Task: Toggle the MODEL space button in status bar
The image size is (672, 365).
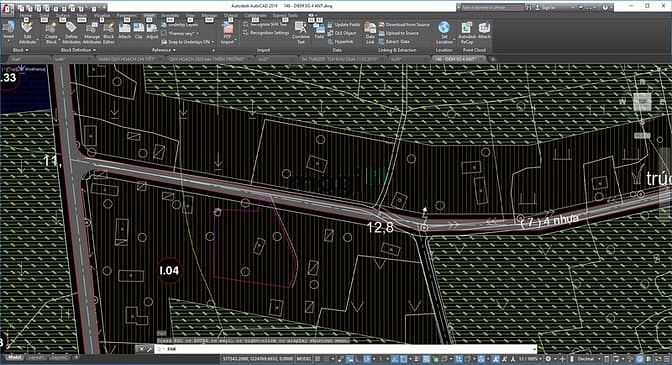Action: [x=305, y=359]
